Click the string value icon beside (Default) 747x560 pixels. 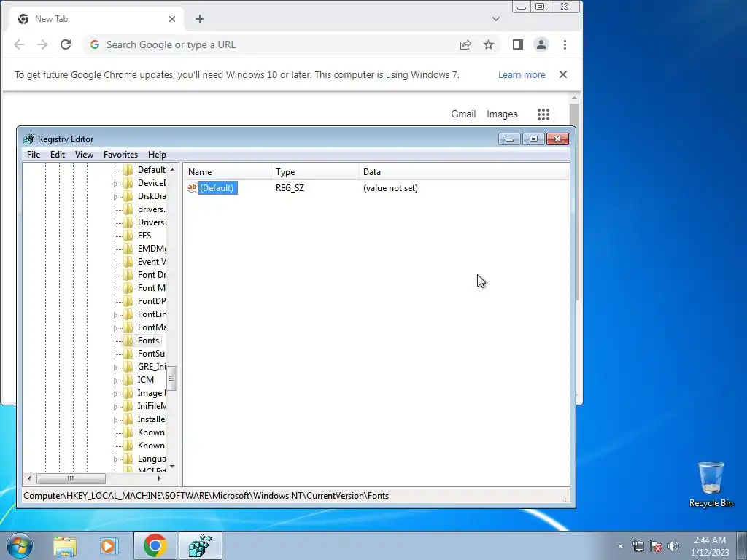point(193,187)
